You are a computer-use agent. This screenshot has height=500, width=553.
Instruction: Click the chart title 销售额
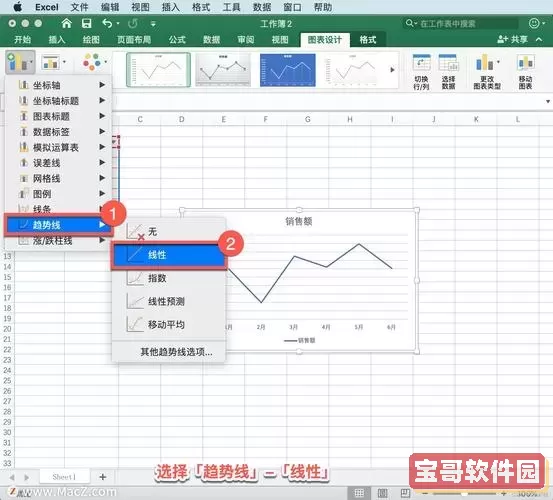pyautogui.click(x=298, y=221)
